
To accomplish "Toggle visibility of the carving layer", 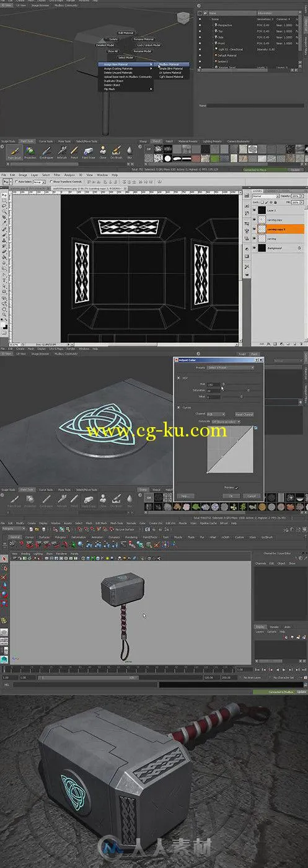I will point(254,238).
